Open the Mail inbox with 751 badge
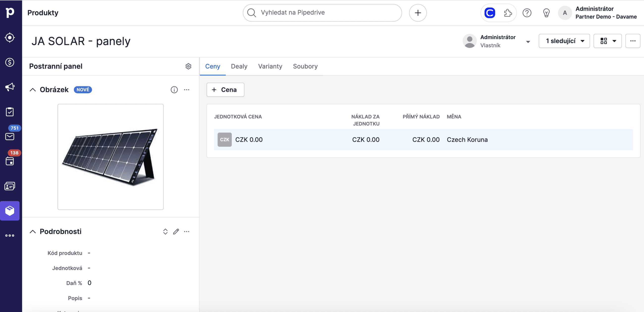This screenshot has width=644, height=312. pos(10,136)
